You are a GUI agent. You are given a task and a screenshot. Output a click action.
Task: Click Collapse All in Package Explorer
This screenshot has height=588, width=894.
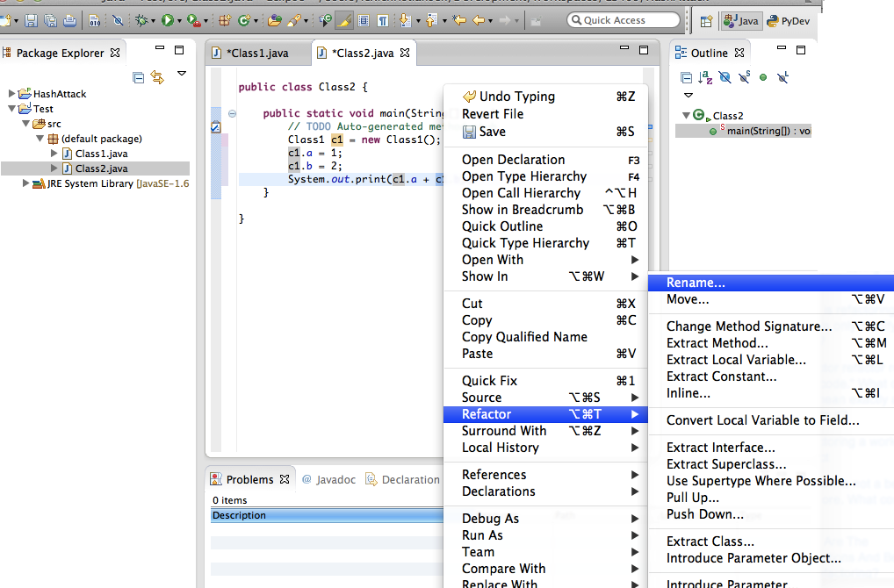(138, 77)
